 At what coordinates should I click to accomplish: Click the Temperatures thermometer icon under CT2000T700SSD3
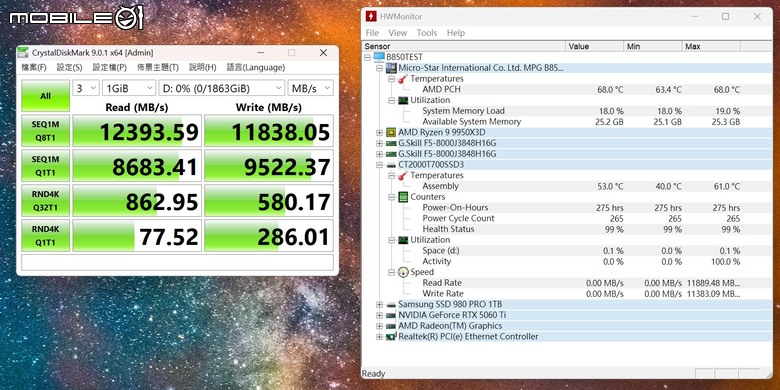(x=403, y=176)
